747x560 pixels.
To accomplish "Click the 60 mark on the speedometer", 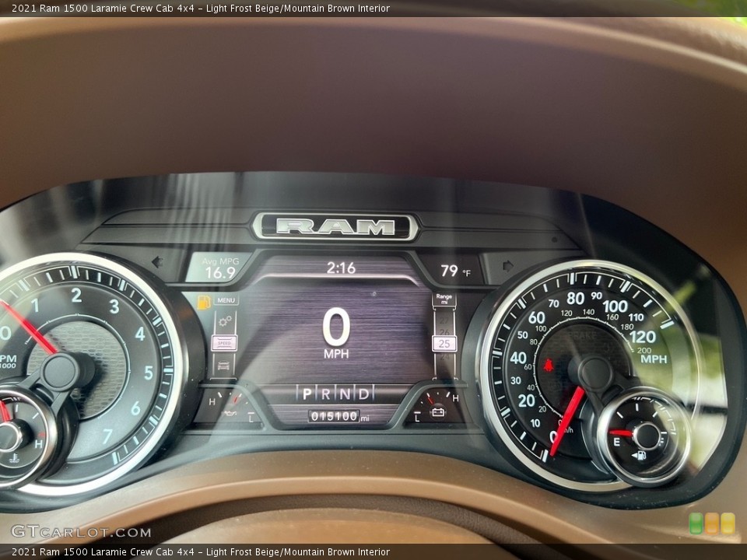I will click(x=536, y=317).
